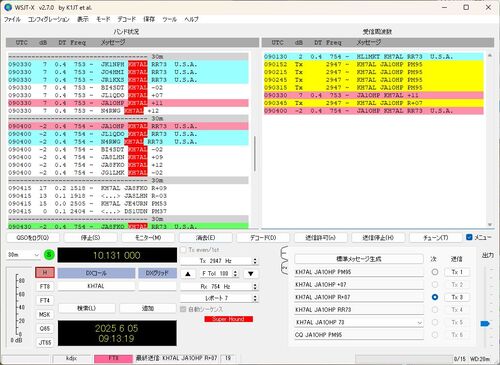Select the HL1MKT KH7AL RR73 row

(x=373, y=57)
